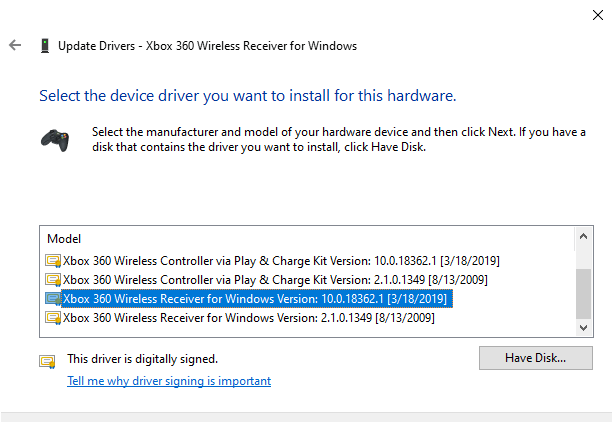Click the back arrow icon
612x422 pixels.
point(14,46)
